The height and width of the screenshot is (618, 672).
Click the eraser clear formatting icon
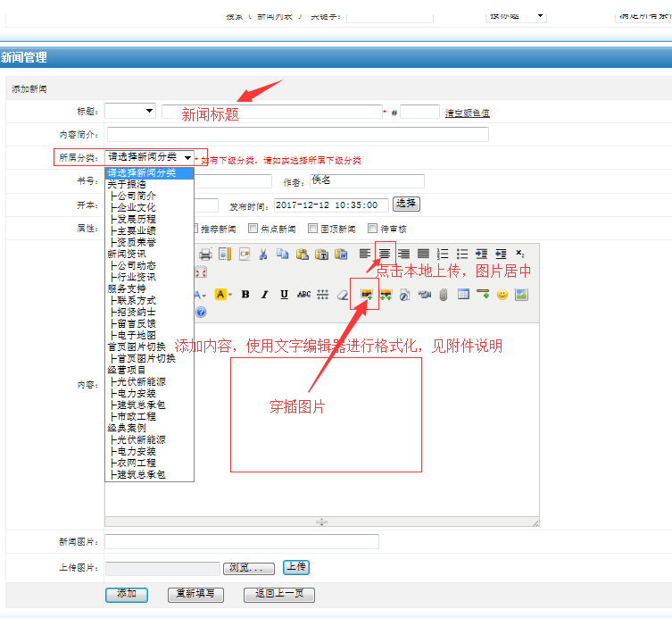pyautogui.click(x=342, y=295)
